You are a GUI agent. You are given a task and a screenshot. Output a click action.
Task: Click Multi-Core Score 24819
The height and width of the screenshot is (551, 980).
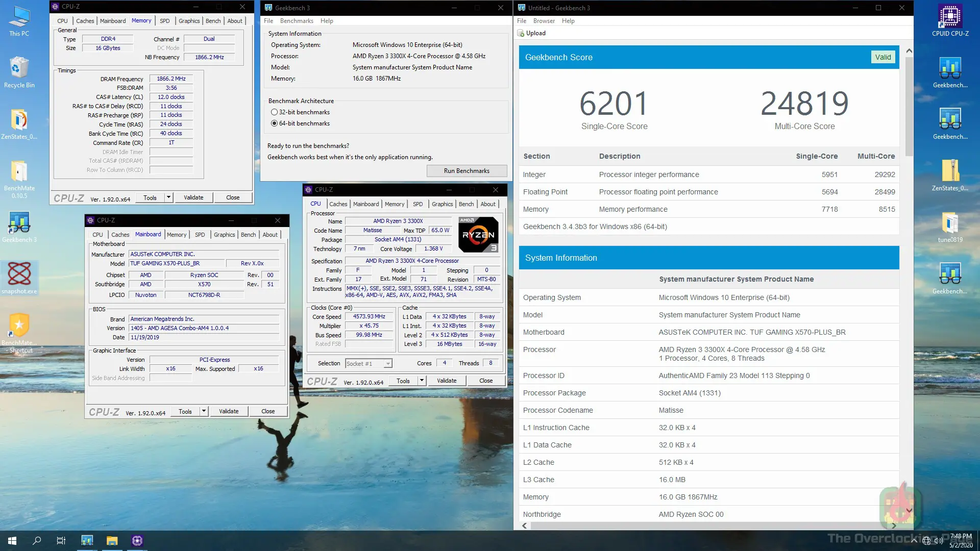tap(804, 104)
